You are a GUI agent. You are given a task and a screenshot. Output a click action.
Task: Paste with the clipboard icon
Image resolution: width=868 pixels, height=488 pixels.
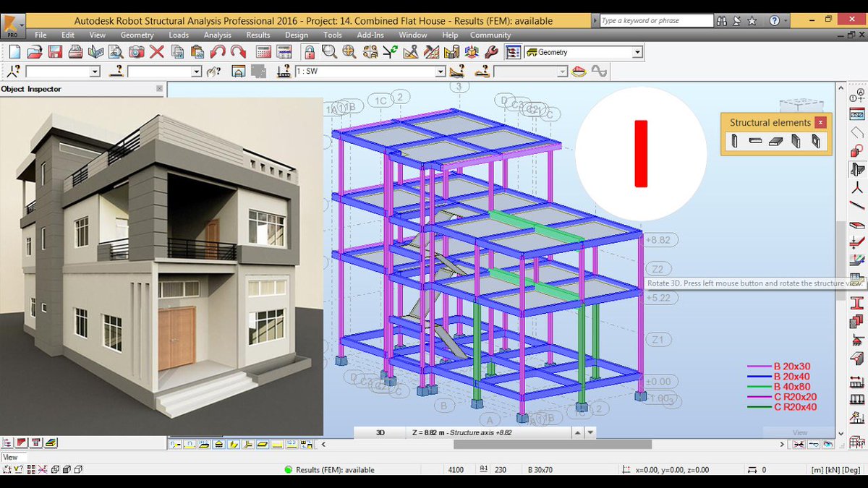click(197, 52)
